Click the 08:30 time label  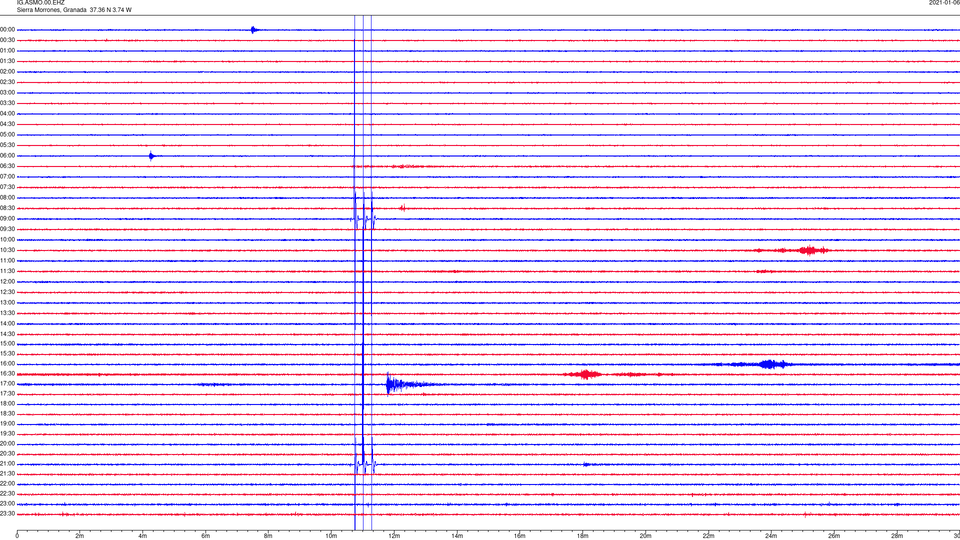click(x=7, y=208)
